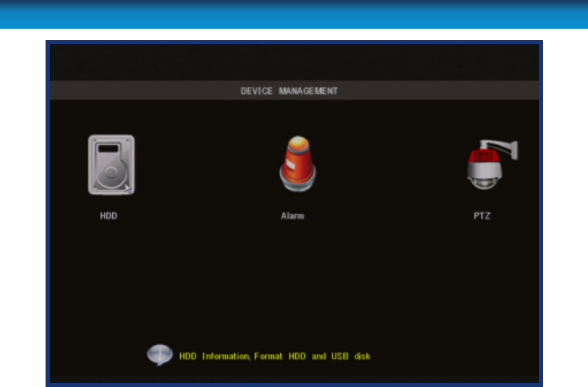Select the Alarm text label
This screenshot has width=588, height=387.
pyautogui.click(x=292, y=216)
